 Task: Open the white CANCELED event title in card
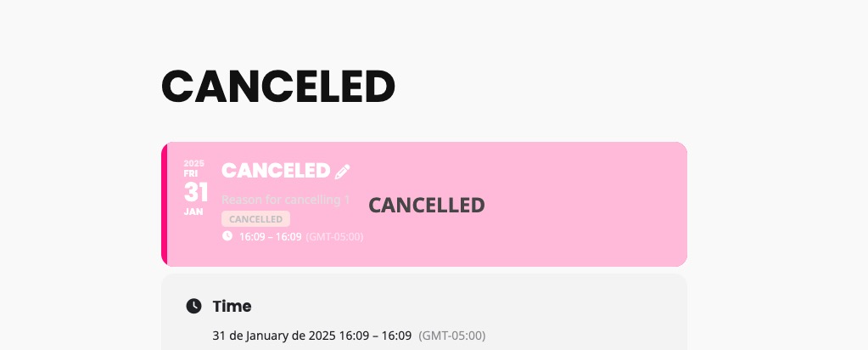276,171
